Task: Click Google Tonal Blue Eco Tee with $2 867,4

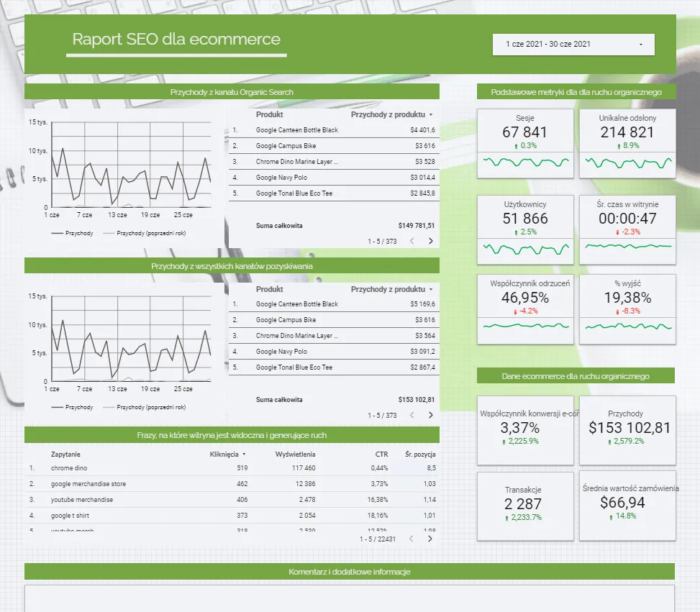Action: click(x=334, y=367)
